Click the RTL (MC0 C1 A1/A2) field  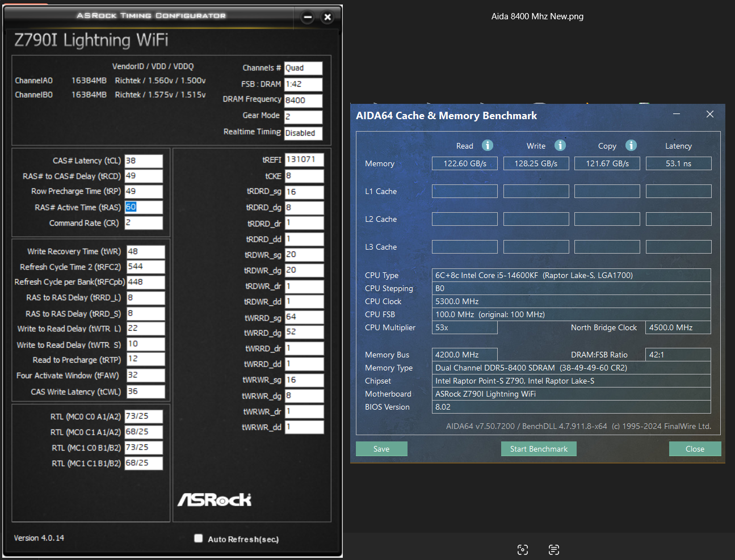(x=144, y=432)
